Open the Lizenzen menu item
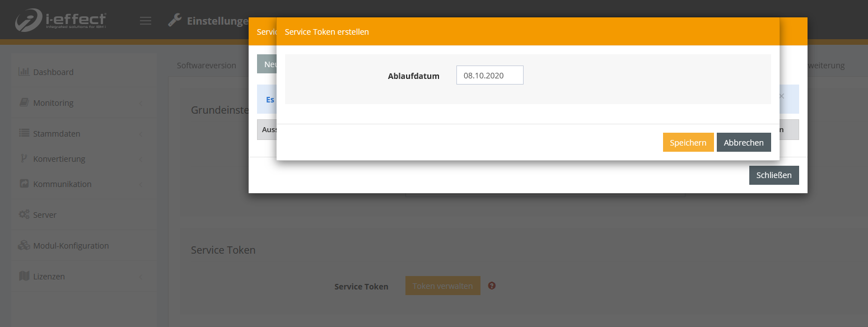 (x=49, y=277)
